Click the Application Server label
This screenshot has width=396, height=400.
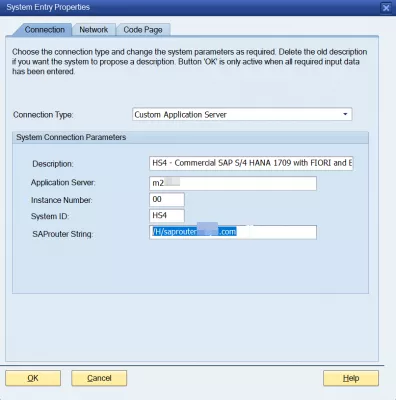click(63, 183)
